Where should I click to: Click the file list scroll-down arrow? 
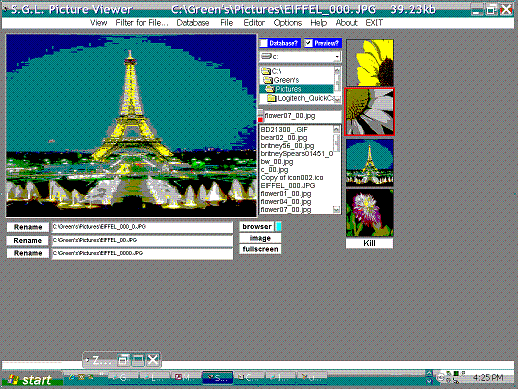[336, 209]
